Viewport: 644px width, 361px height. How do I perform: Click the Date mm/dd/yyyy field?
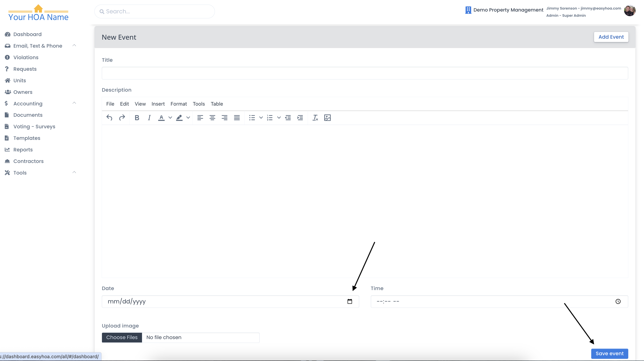click(230, 301)
